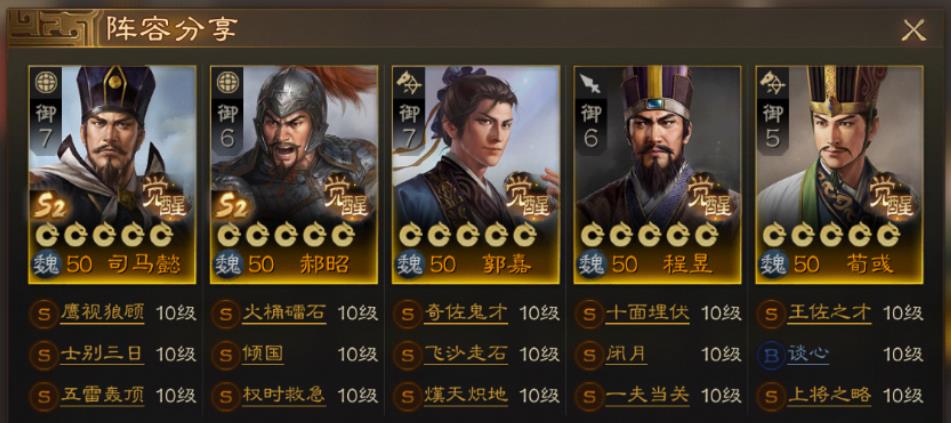Click the shield troop icon on 郝昭's card

click(227, 82)
